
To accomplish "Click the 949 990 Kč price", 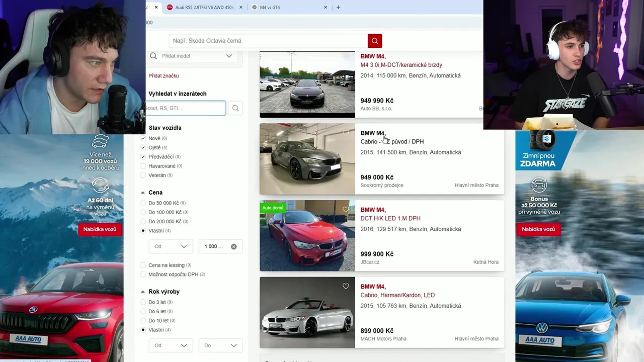I will pos(377,101).
